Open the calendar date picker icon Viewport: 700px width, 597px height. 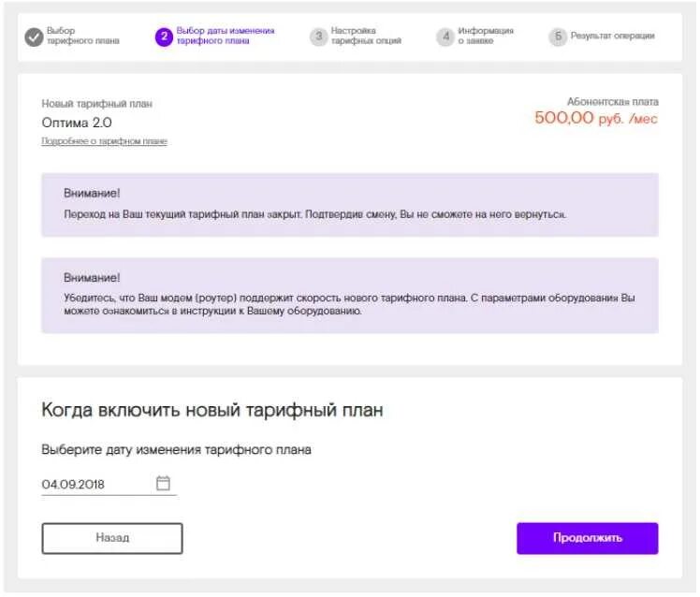(163, 483)
